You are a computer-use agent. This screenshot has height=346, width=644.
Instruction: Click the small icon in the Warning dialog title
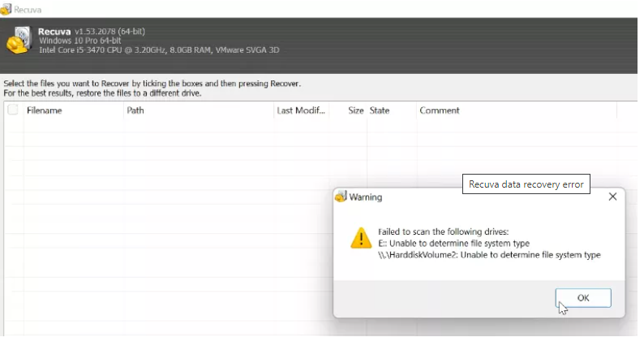pos(341,197)
